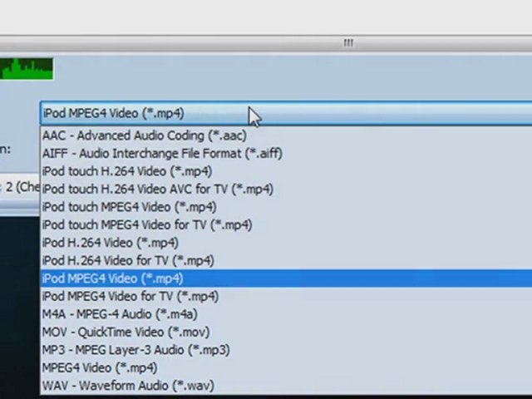Select AAC - Advanced Audio Coding format
The image size is (532, 399).
pyautogui.click(x=144, y=135)
